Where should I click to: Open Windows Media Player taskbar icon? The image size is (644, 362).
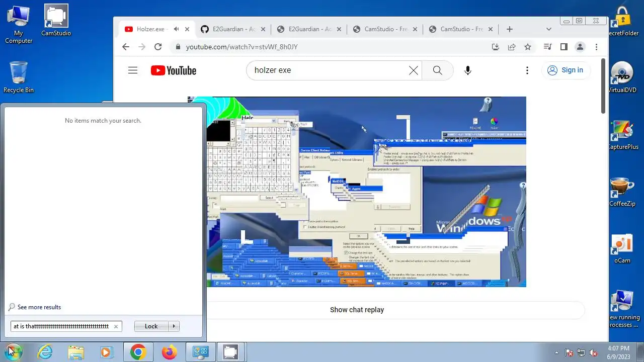click(x=106, y=352)
